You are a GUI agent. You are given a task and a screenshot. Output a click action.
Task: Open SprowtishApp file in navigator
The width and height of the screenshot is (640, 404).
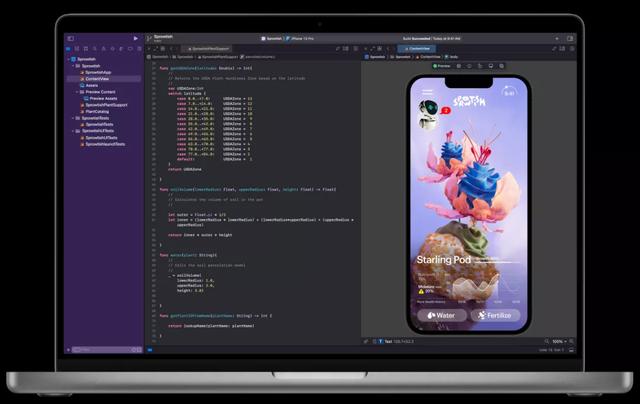click(96, 72)
